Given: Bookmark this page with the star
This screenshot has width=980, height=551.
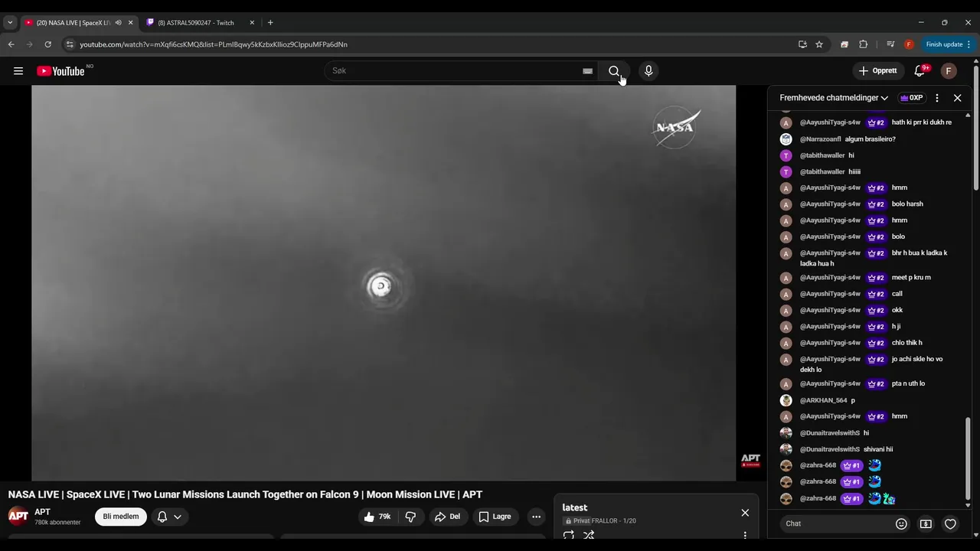Looking at the screenshot, I should click(x=819, y=44).
